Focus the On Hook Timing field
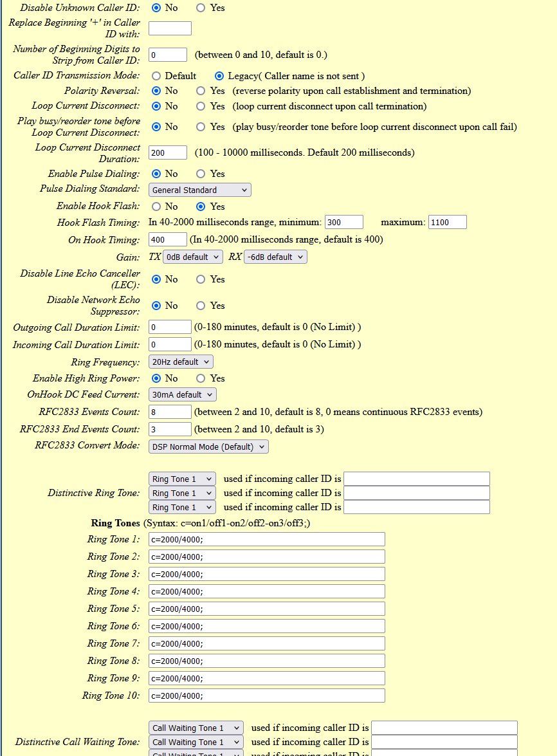This screenshot has width=557, height=756. 168,239
